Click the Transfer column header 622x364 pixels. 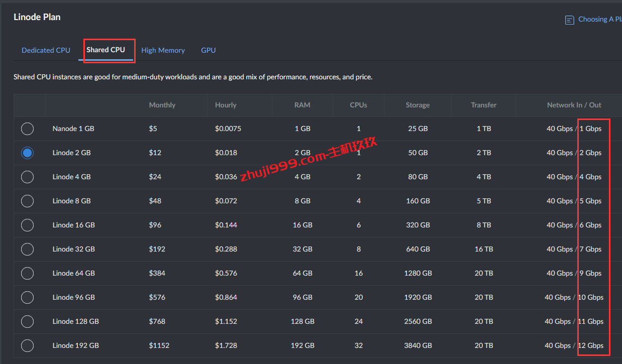484,105
